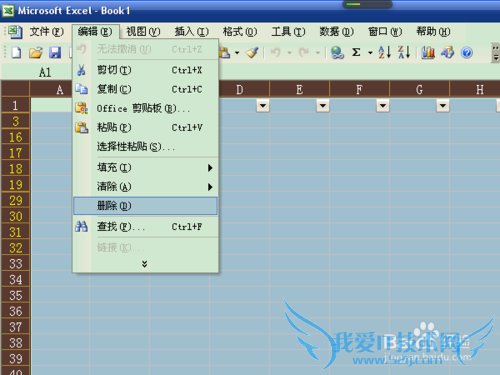This screenshot has width=500, height=375.
Task: Open the 视图(V) View menu
Action: [143, 32]
